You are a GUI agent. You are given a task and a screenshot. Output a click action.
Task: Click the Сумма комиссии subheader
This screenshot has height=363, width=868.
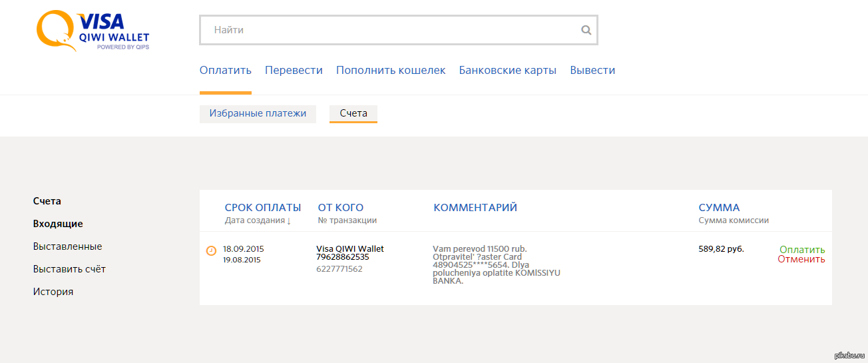[x=734, y=220]
